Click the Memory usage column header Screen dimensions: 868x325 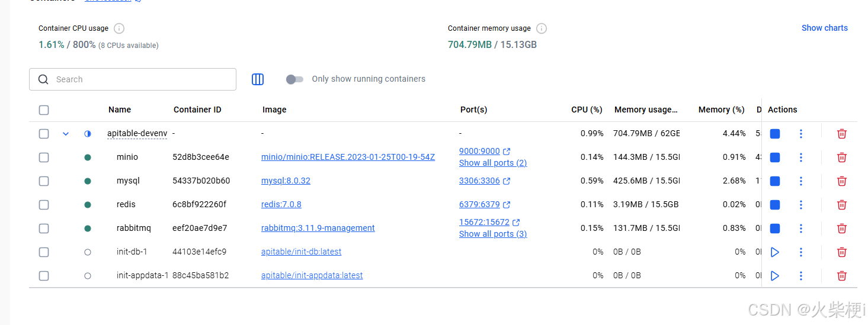(646, 110)
